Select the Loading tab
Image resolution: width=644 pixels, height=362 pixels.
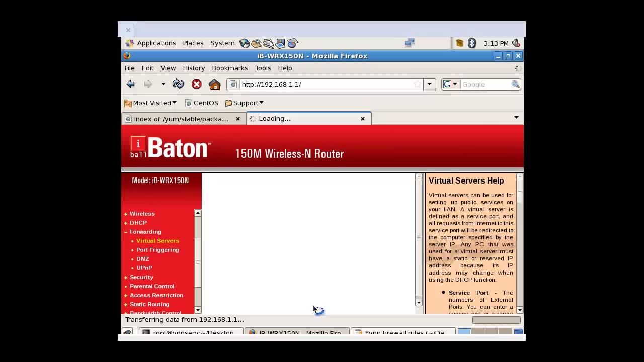point(308,119)
